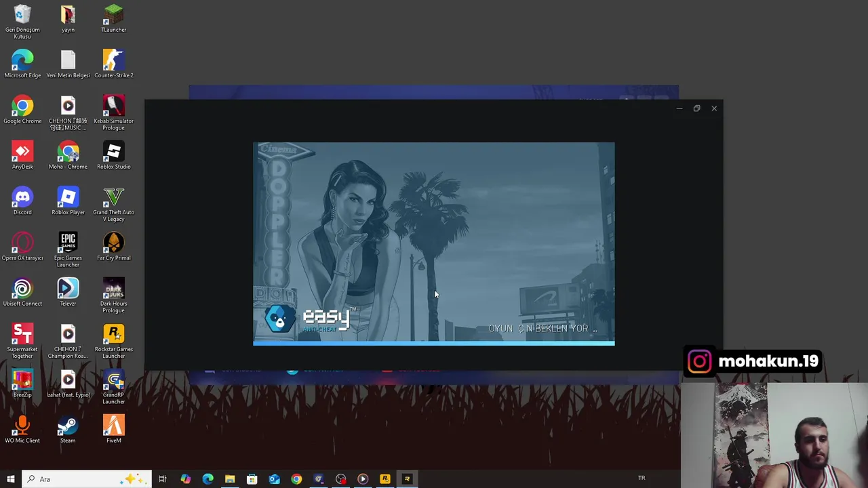Open the Discord desktop shortcut
Image resolution: width=868 pixels, height=488 pixels.
tap(22, 201)
